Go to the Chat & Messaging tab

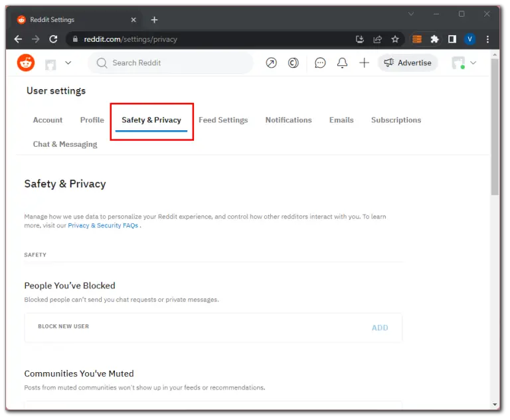point(65,144)
